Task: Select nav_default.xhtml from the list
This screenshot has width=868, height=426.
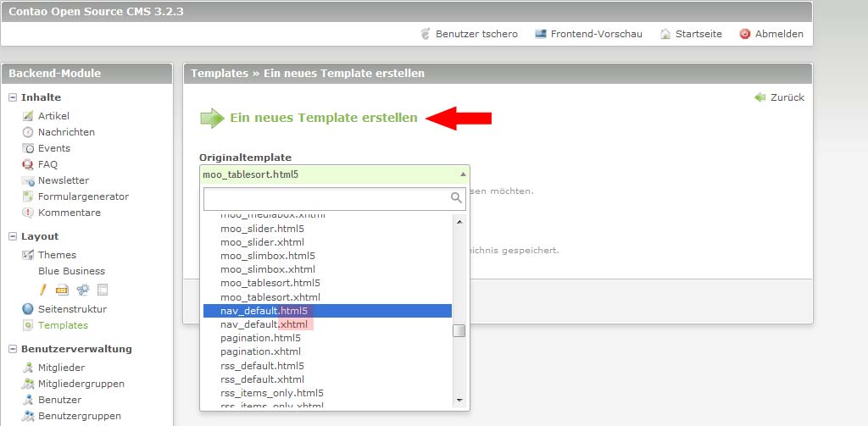Action: [x=264, y=324]
